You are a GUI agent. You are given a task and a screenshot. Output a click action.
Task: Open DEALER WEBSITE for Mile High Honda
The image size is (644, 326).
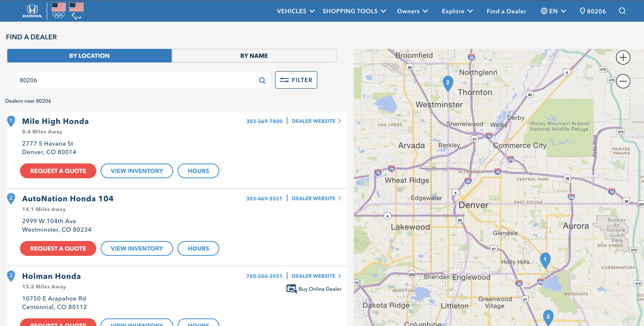click(316, 121)
